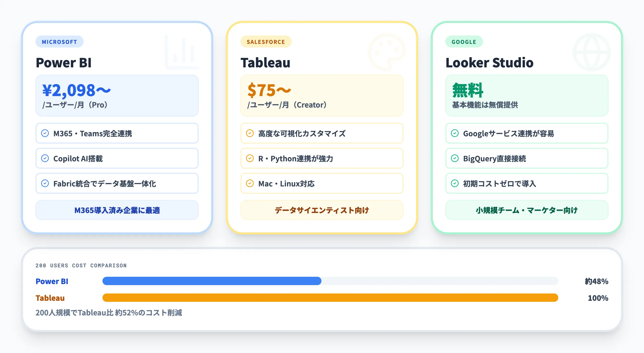The image size is (644, 353).
Task: Click the Mac・Linux対応 feature text
Action: [286, 184]
